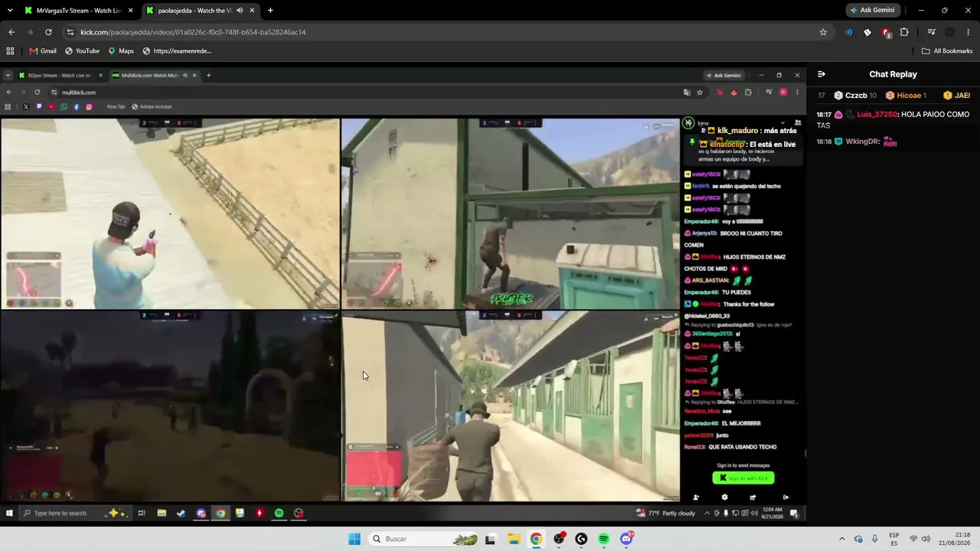
Task: Click the teal badge beside WkingDR
Action: point(838,142)
